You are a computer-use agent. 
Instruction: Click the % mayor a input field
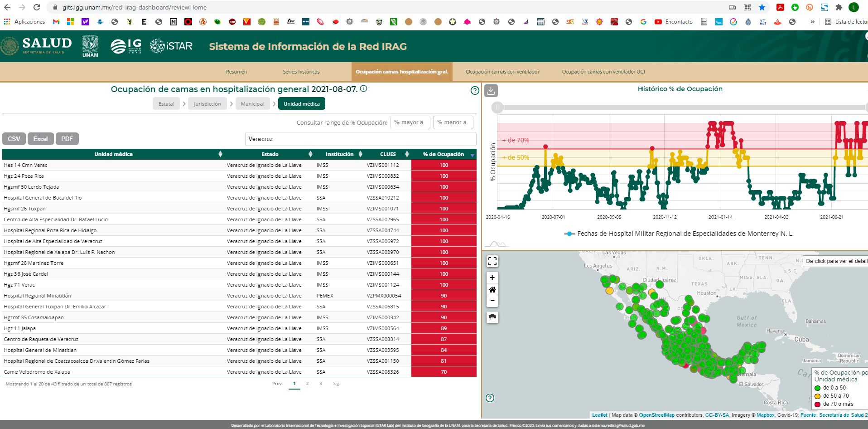click(410, 122)
